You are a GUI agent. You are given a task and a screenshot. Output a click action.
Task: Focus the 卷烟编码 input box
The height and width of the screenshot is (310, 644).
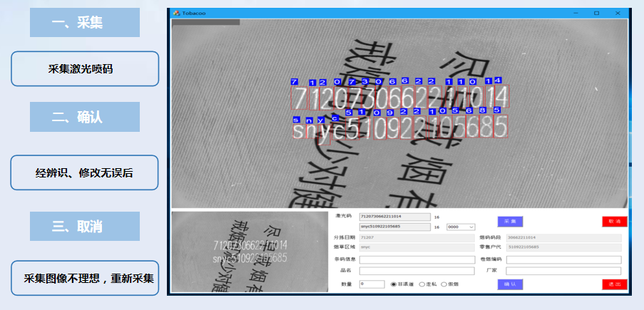tap(563, 260)
